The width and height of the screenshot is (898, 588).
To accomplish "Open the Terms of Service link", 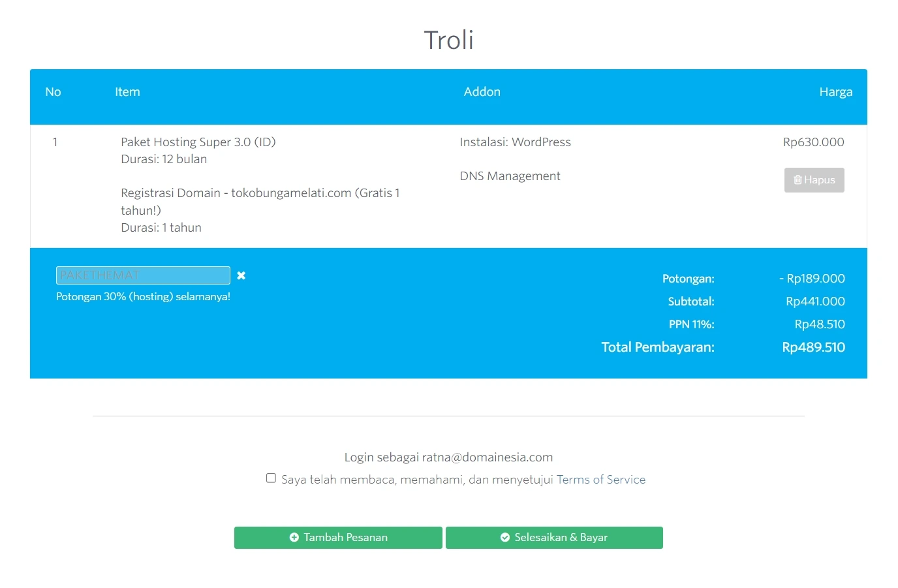I will (x=601, y=480).
